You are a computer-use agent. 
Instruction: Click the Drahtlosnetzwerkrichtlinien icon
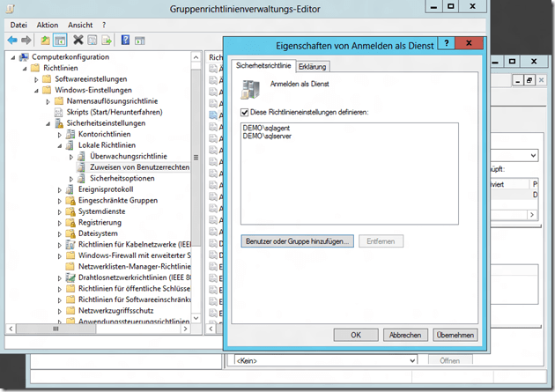70,277
